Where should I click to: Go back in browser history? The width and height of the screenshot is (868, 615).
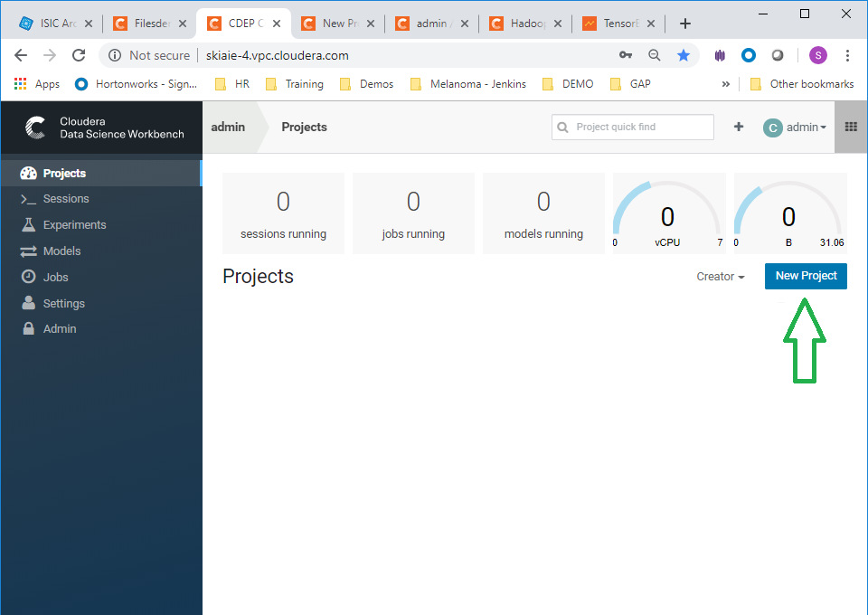pyautogui.click(x=21, y=55)
